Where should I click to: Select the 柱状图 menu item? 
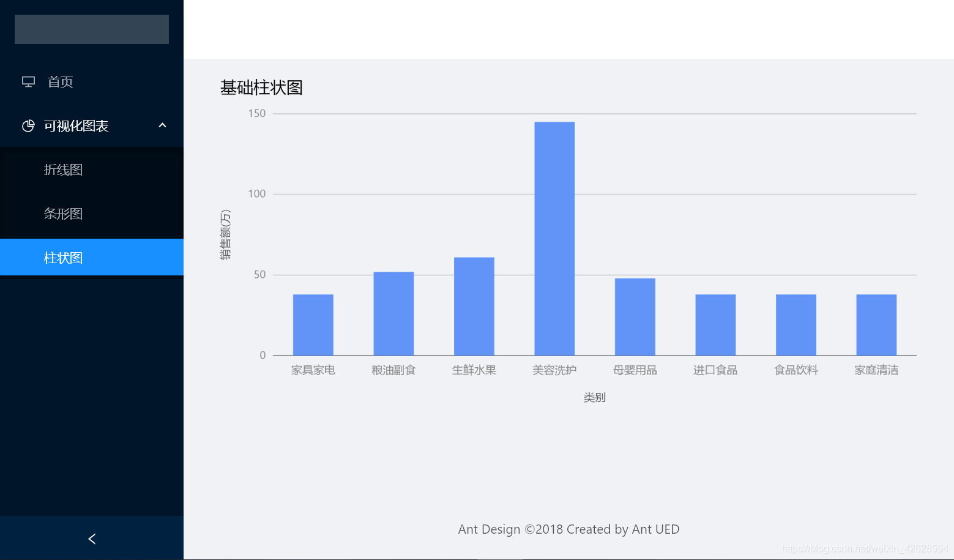[92, 258]
